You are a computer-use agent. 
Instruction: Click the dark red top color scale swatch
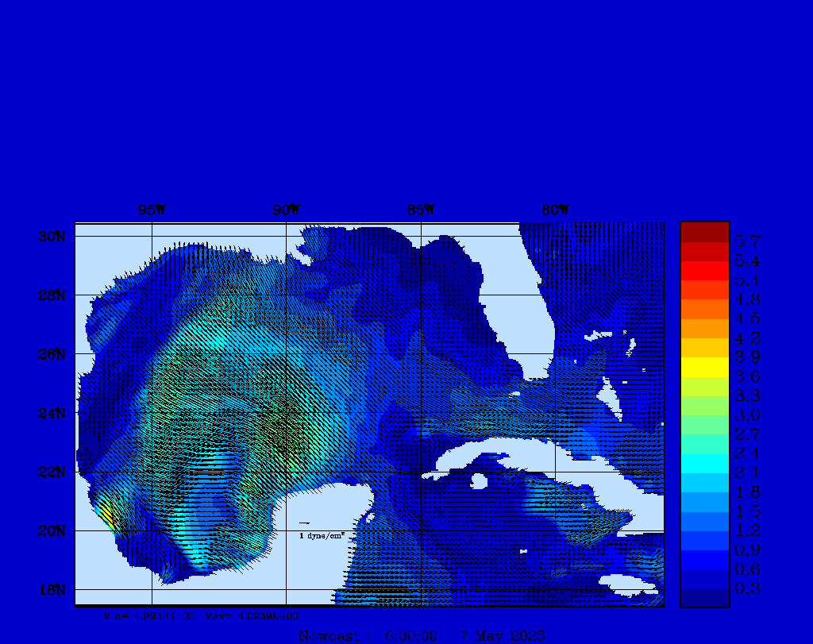pos(704,232)
